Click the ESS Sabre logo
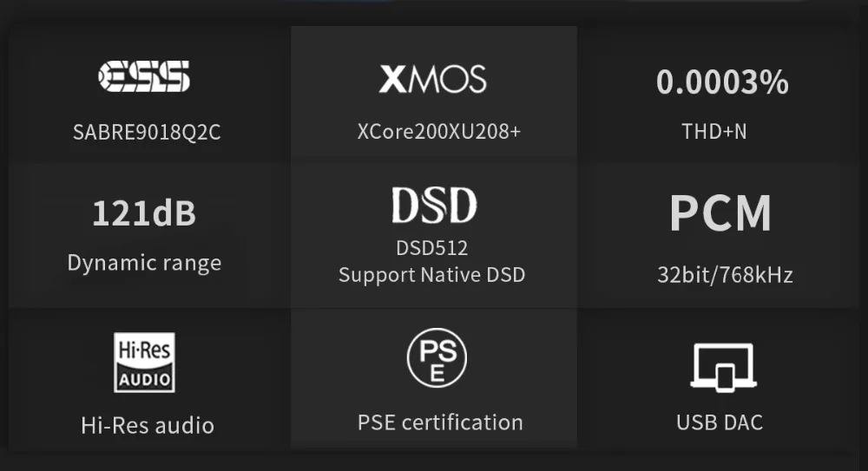Viewport: 868px width, 471px height. pyautogui.click(x=144, y=76)
